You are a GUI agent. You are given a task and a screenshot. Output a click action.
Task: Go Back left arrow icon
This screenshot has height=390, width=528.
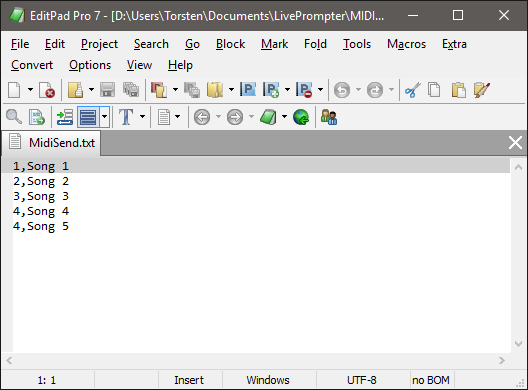click(x=202, y=117)
